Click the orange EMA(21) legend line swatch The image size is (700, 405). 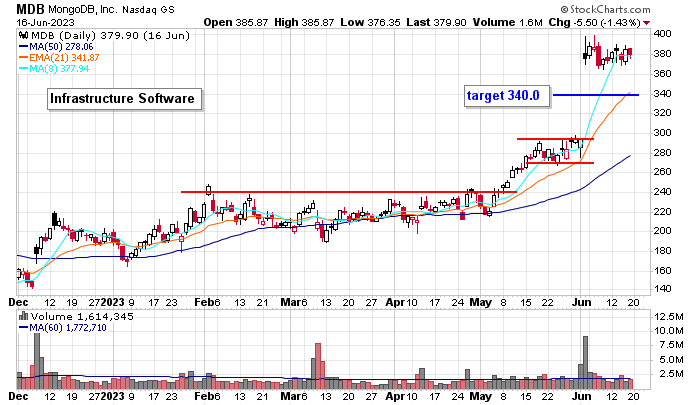pos(24,58)
